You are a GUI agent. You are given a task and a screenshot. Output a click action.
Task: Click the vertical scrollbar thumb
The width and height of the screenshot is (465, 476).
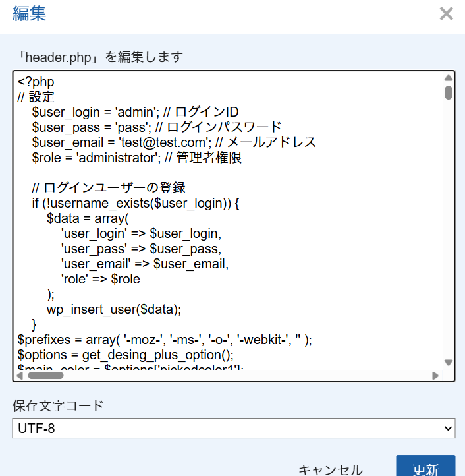coord(449,92)
